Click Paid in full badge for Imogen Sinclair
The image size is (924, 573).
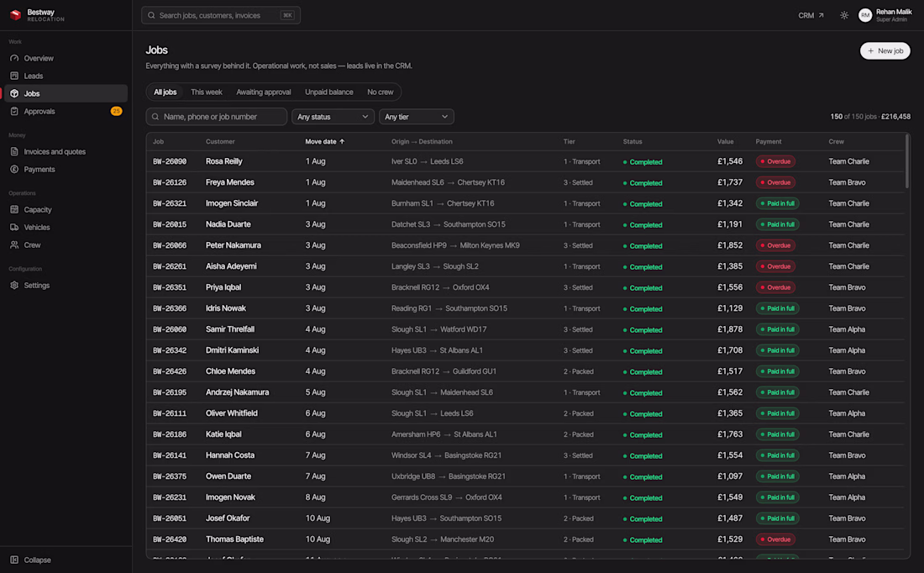[777, 203]
